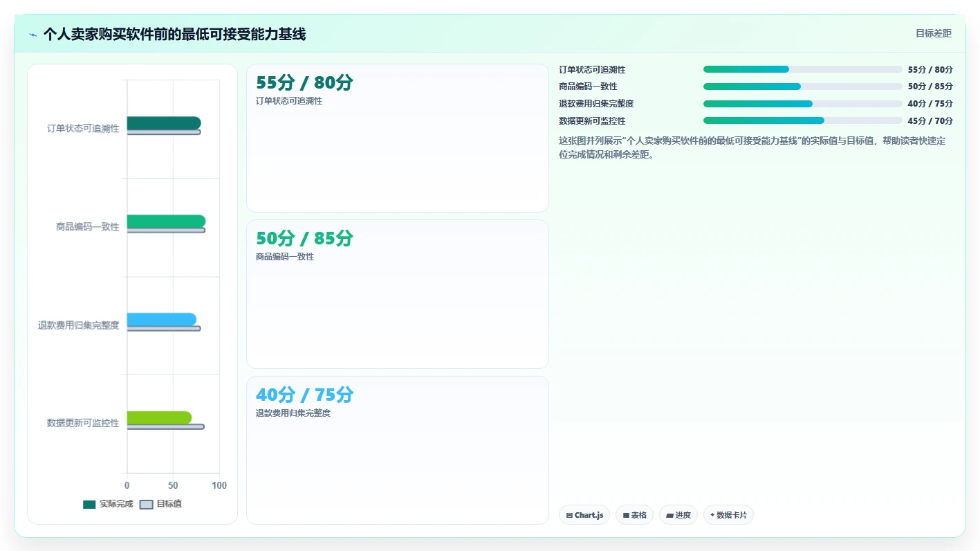Click the 订单状态可追溯性 label in progress list
The image size is (980, 551).
click(x=592, y=70)
